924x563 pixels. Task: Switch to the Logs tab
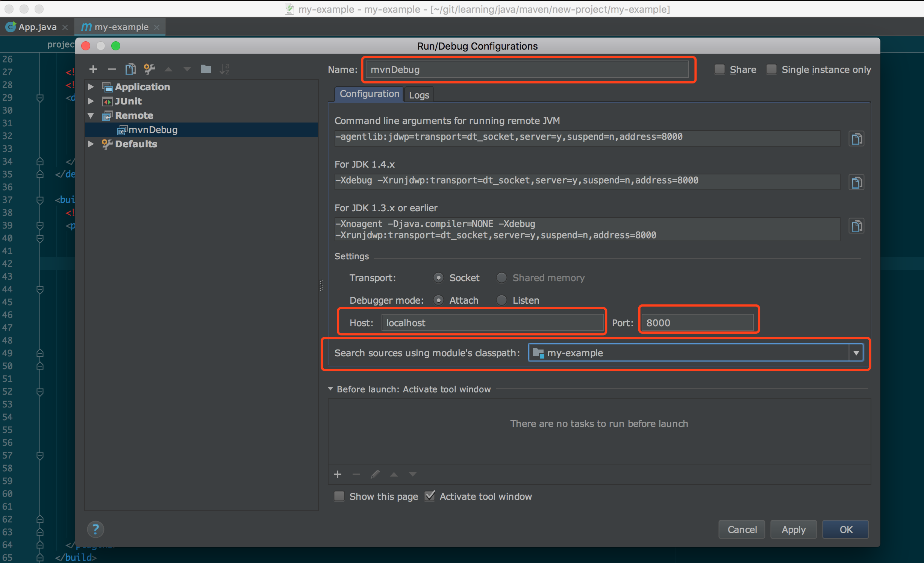click(419, 95)
